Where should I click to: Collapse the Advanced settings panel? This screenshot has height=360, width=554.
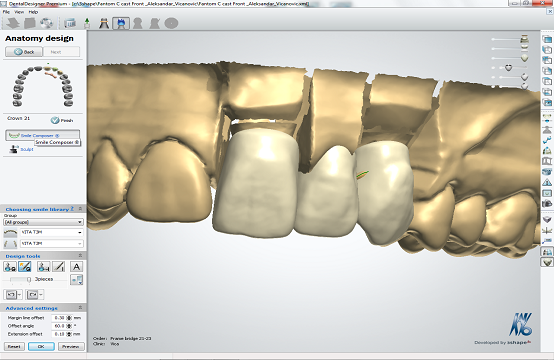pyautogui.click(x=80, y=308)
